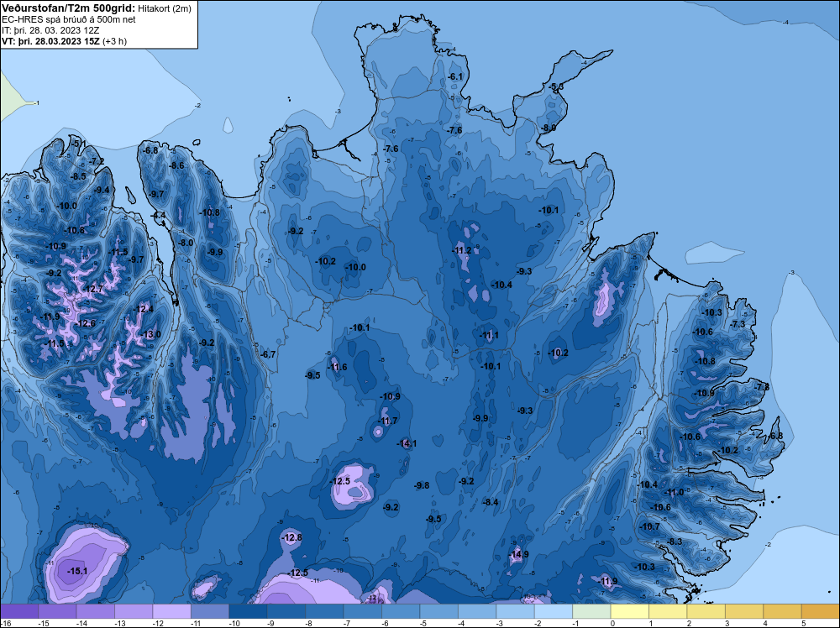Click the -6.1 reading on northern peninsula

pyautogui.click(x=454, y=76)
